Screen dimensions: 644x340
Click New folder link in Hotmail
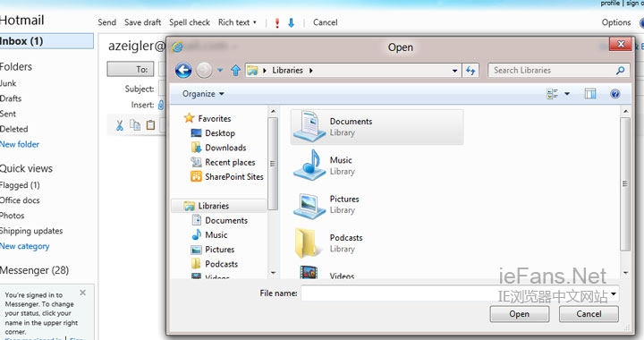click(20, 144)
